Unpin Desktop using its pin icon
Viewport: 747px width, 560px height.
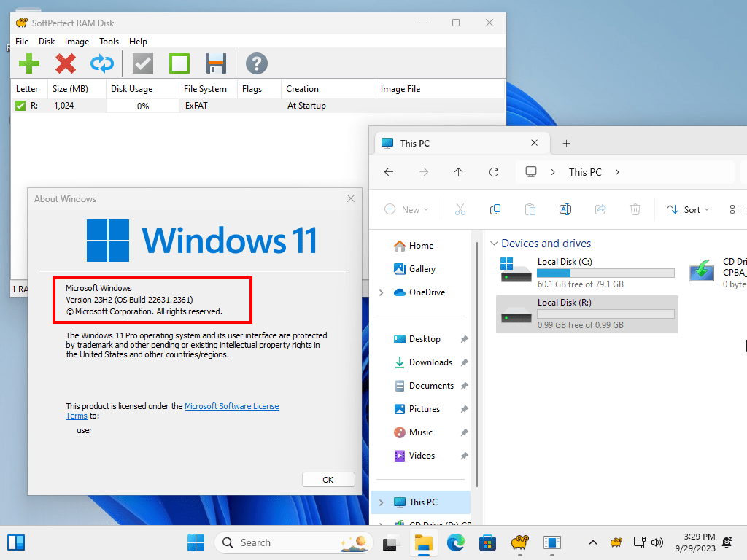tap(464, 339)
